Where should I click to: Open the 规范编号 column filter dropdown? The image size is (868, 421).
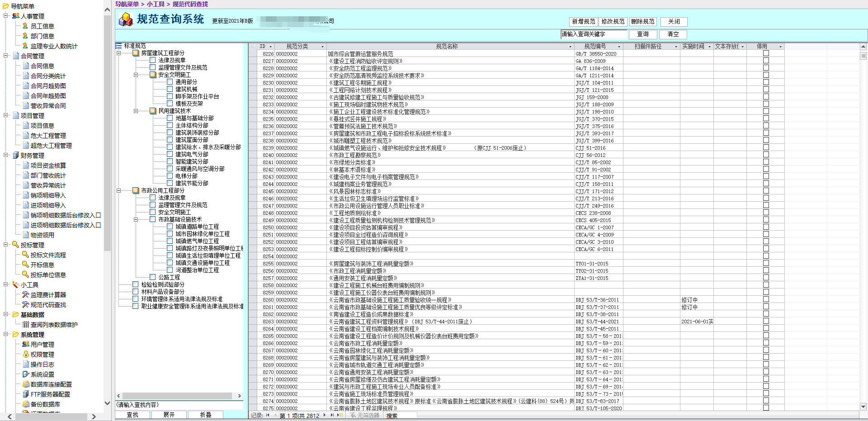(619, 47)
